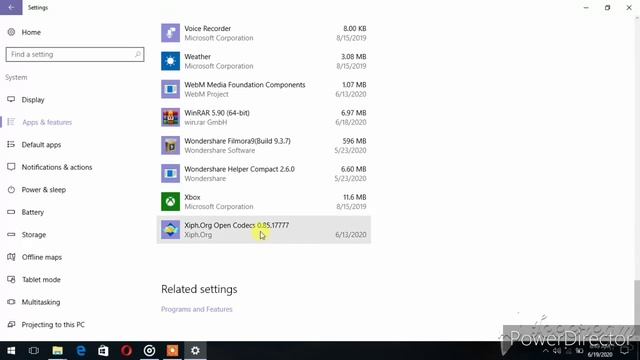
Task: Click the Voice Recorder app icon
Action: tap(170, 33)
